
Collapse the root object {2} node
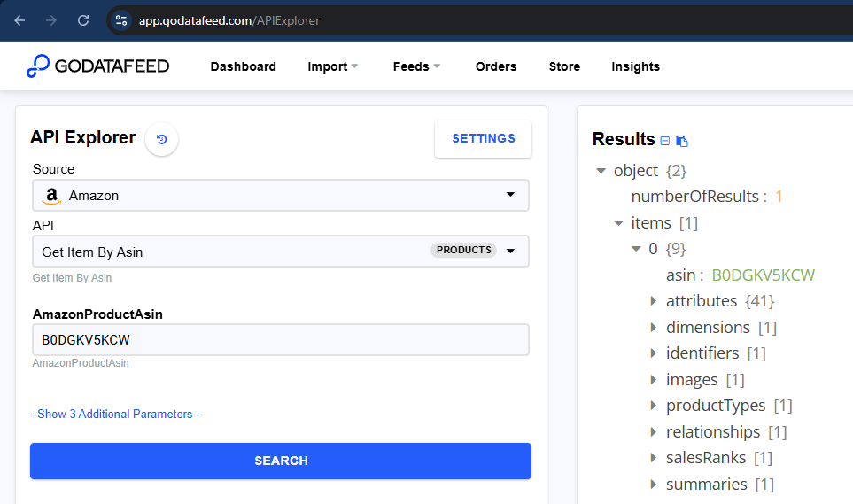[601, 171]
